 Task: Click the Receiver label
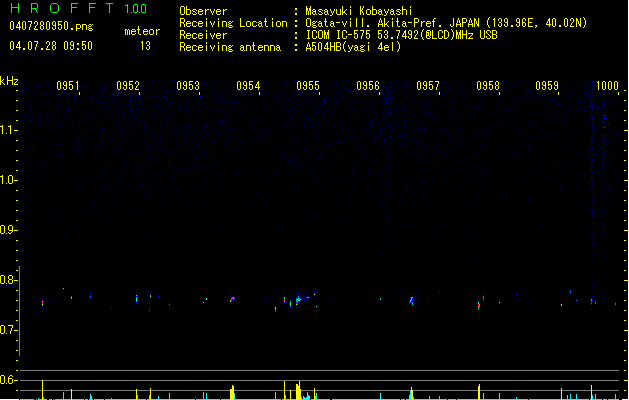(203, 35)
